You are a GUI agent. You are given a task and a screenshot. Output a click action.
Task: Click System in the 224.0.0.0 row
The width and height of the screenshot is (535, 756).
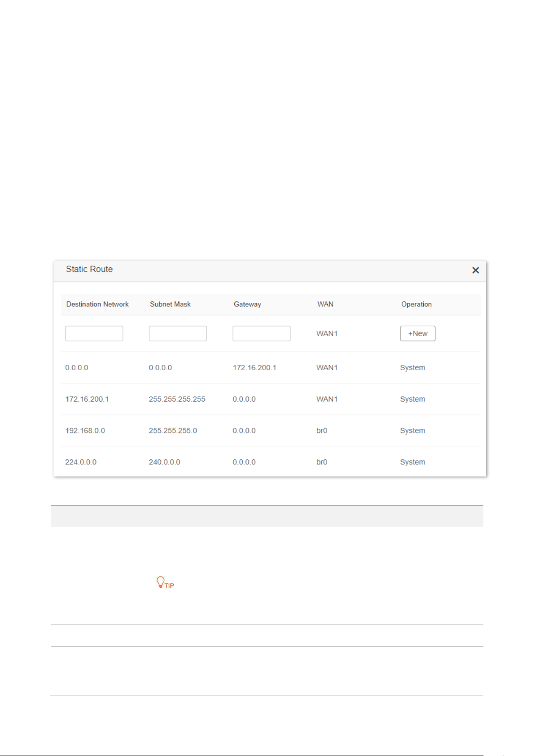pos(412,462)
